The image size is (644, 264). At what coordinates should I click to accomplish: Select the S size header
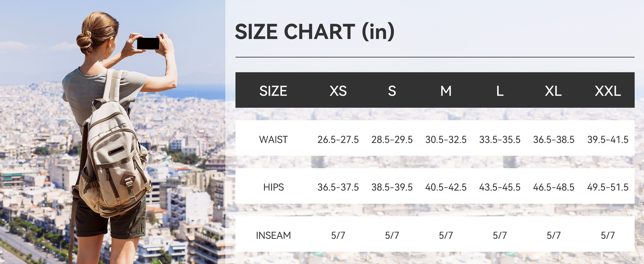coord(392,91)
